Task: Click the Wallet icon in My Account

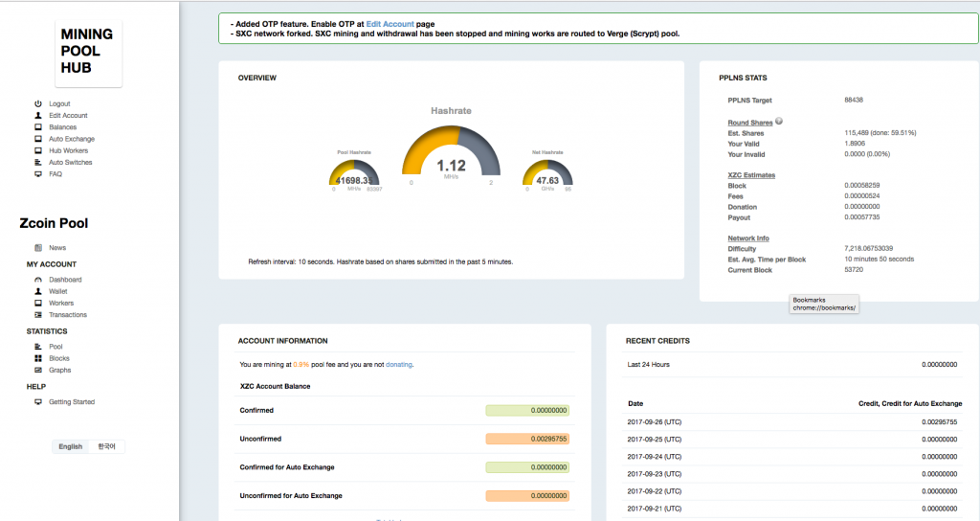Action: click(x=38, y=291)
